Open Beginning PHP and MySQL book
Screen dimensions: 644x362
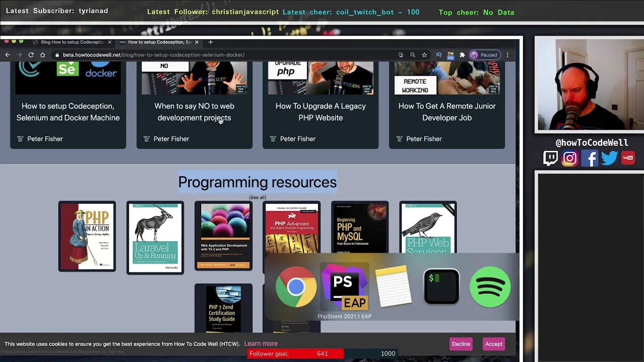tap(360, 228)
